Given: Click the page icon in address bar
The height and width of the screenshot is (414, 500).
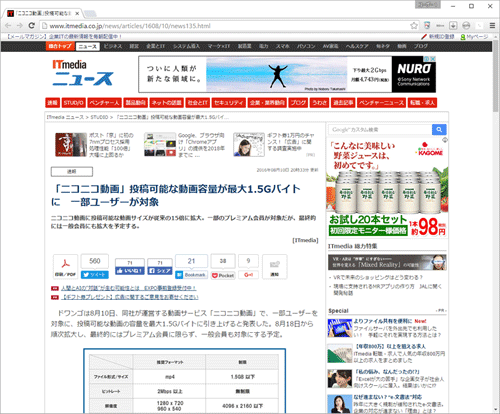Looking at the screenshot, I should tap(44, 26).
